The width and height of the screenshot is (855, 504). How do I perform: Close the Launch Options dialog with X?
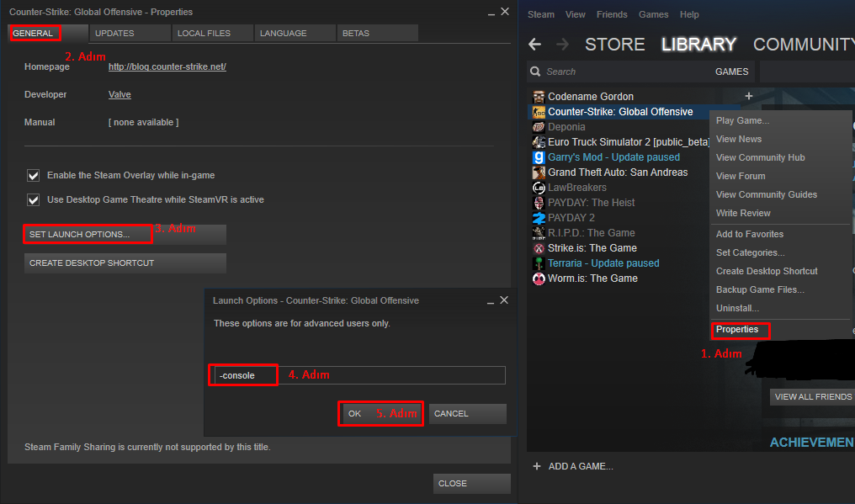(504, 300)
